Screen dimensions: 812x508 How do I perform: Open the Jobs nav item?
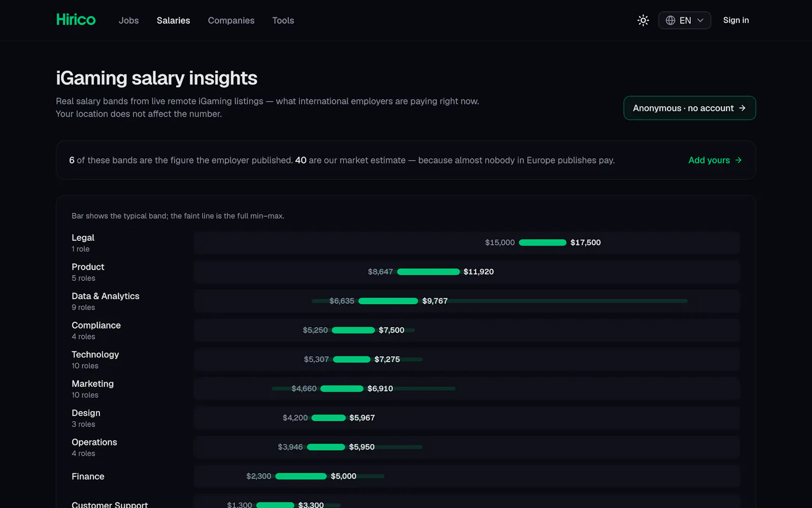click(x=128, y=20)
